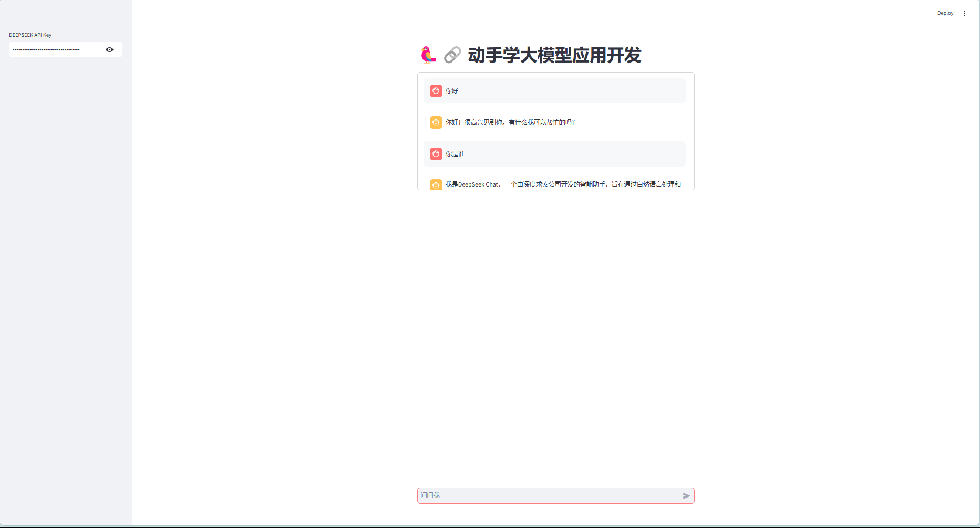The image size is (980, 528).
Task: Click the chain link emoji in the title
Action: 452,55
